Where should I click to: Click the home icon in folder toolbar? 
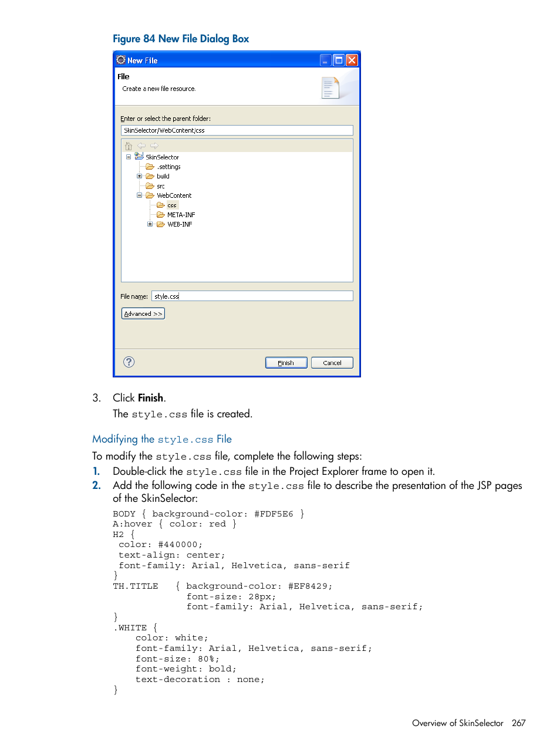pyautogui.click(x=129, y=146)
